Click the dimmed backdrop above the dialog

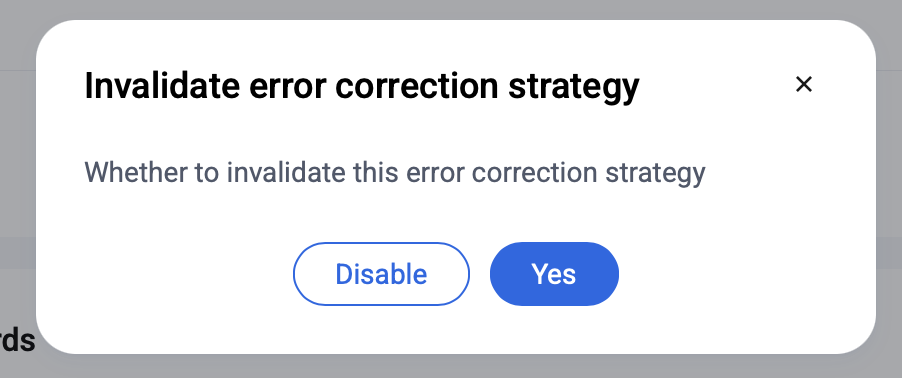point(451,9)
